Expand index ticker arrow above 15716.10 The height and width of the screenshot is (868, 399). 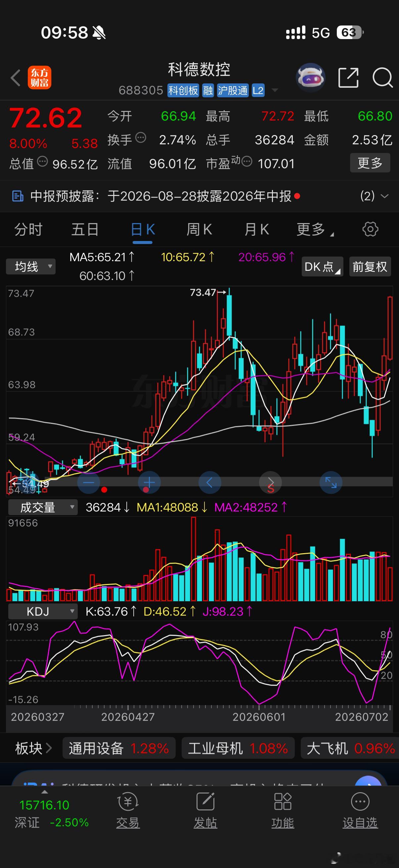[x=44, y=792]
